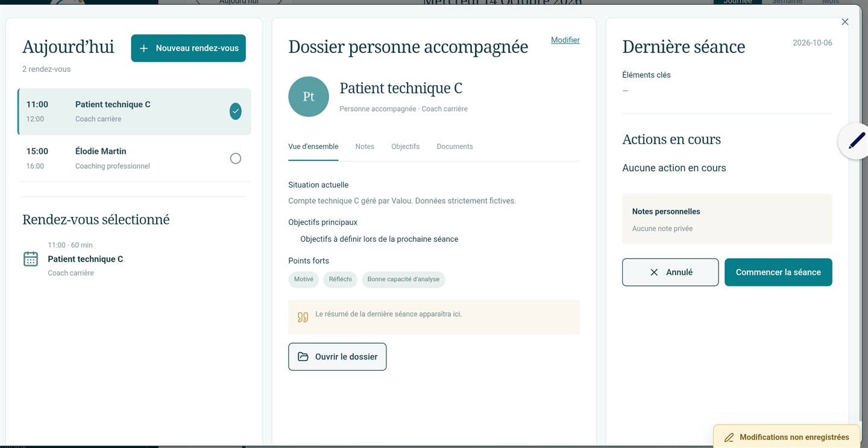Select the Bonne capacité d'analyse tag
Image resolution: width=868 pixels, height=448 pixels.
click(403, 279)
